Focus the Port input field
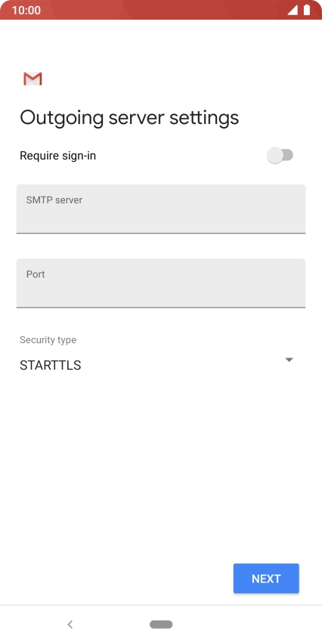 (x=161, y=283)
